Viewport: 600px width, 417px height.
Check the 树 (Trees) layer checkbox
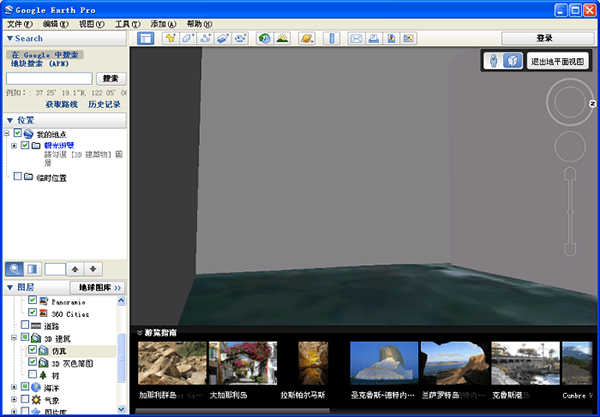tap(33, 376)
